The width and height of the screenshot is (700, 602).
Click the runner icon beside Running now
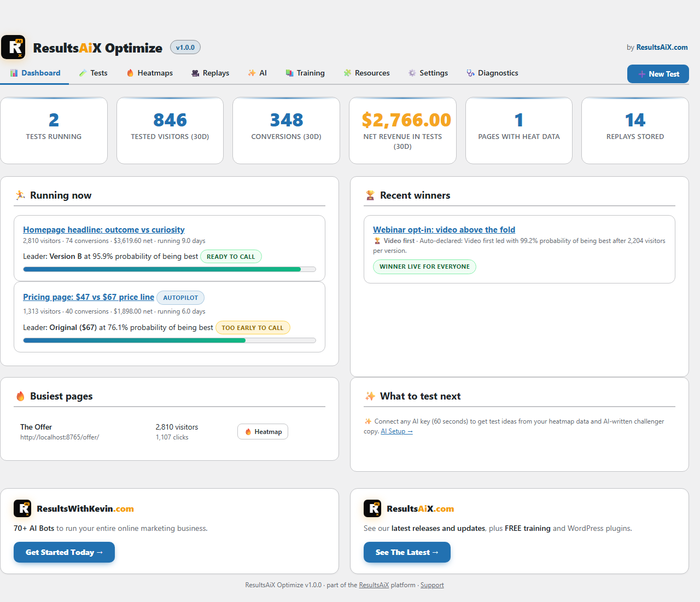point(20,195)
